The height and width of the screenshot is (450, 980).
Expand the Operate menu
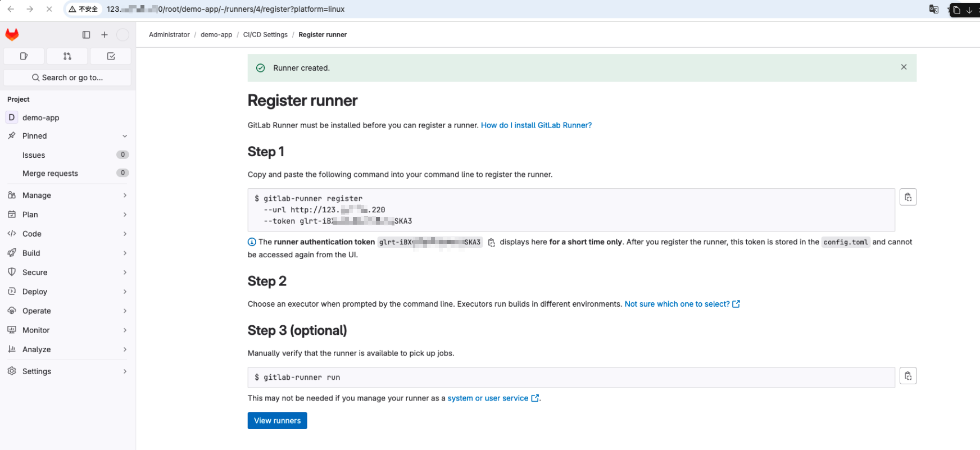pyautogui.click(x=67, y=311)
